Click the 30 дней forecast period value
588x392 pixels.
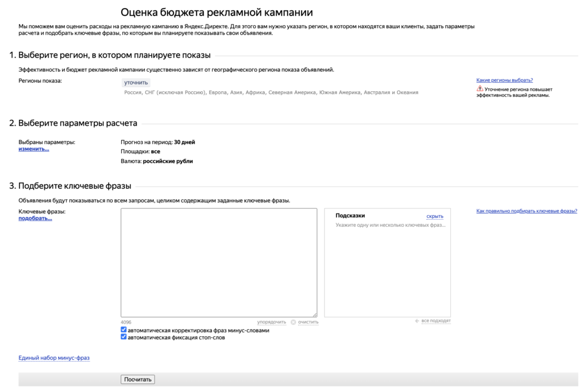(184, 142)
